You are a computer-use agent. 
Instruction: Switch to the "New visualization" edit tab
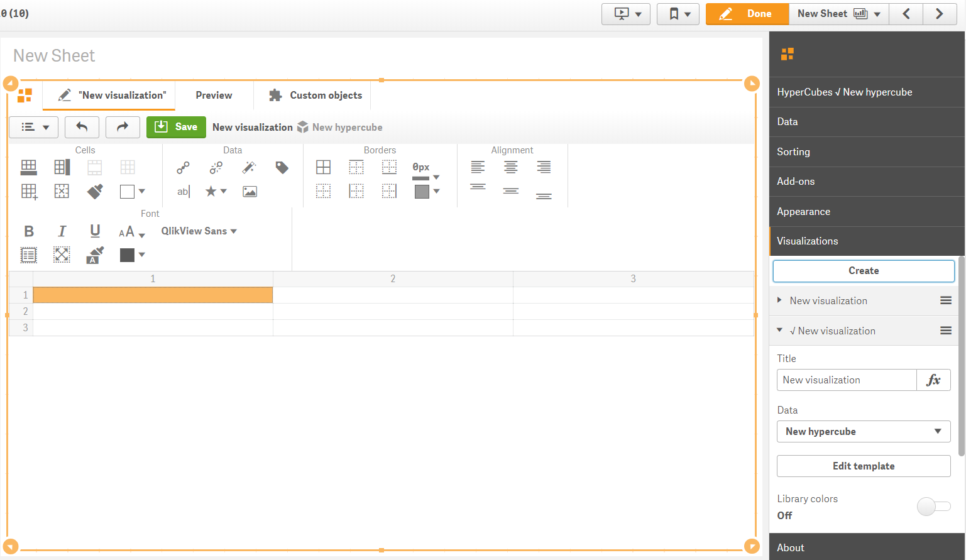pyautogui.click(x=109, y=96)
